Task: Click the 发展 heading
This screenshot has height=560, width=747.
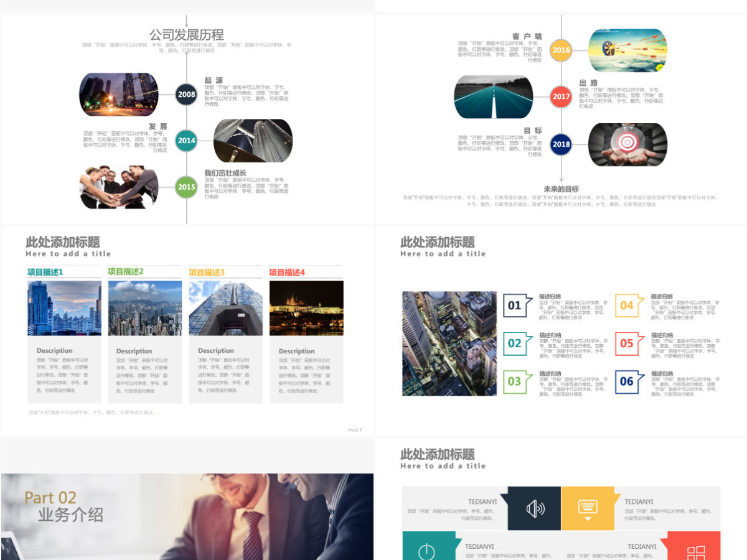Action: [158, 127]
